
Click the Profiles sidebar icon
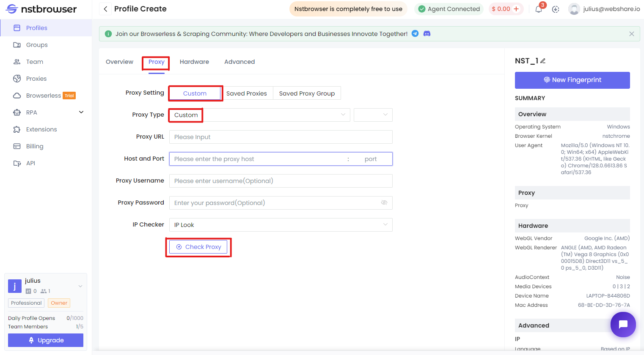click(17, 28)
